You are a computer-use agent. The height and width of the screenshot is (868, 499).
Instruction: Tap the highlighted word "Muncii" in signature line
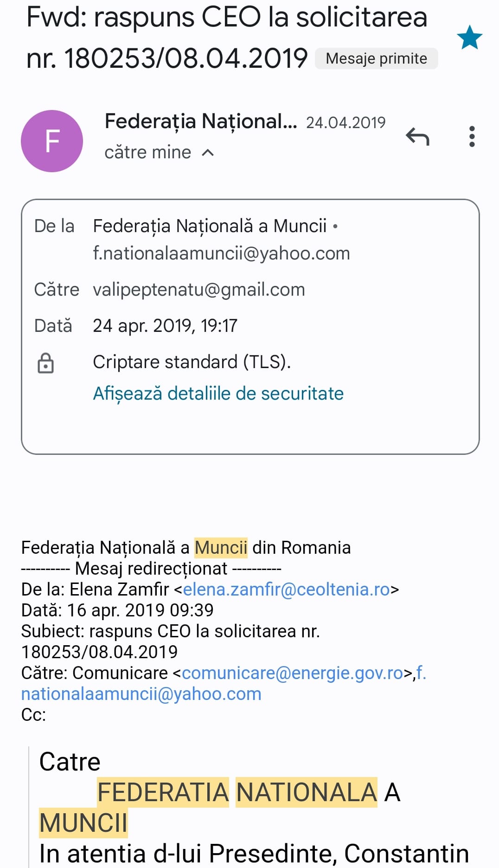(x=221, y=548)
